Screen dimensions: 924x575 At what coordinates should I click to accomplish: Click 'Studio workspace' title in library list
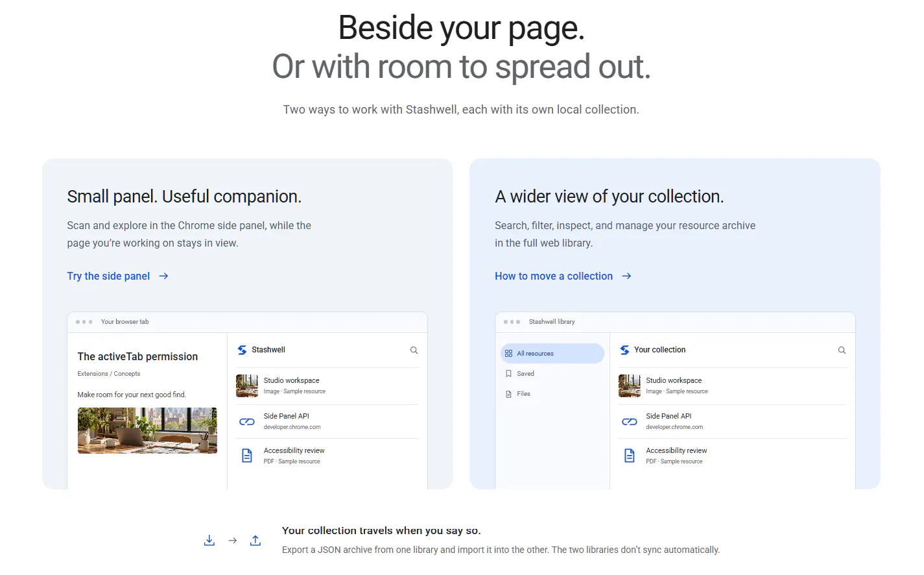(x=674, y=380)
